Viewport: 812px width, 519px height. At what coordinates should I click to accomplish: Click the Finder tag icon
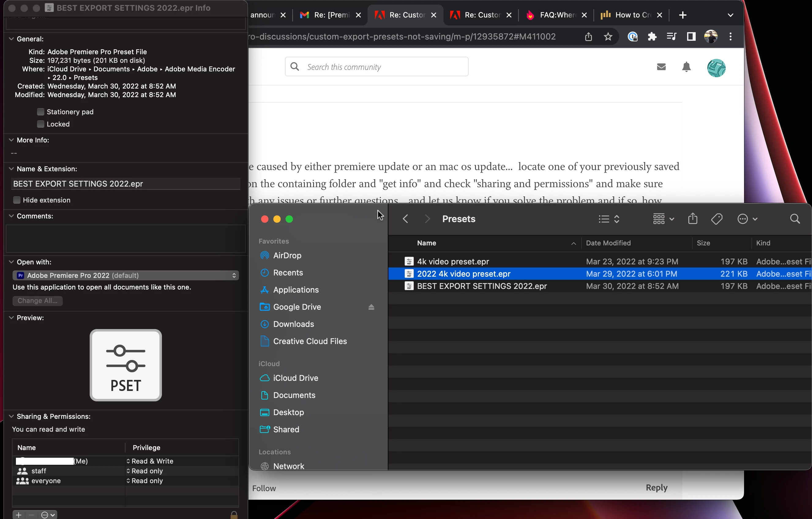point(716,219)
